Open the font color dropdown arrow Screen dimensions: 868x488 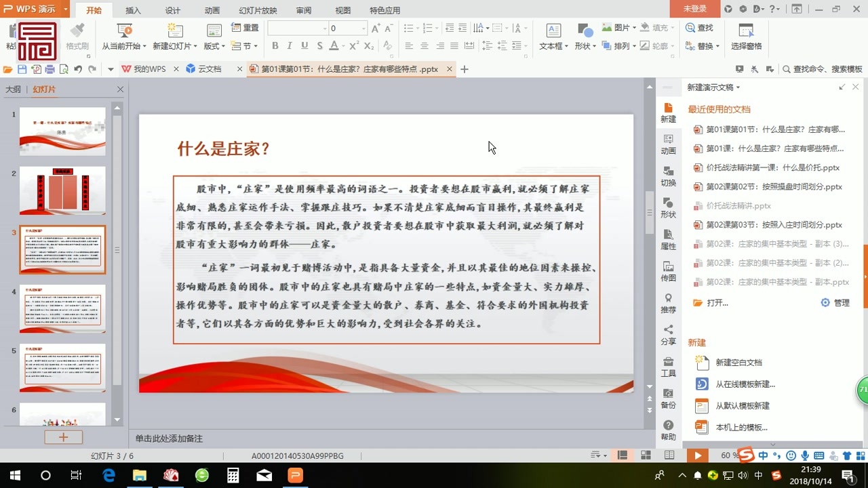pos(344,46)
